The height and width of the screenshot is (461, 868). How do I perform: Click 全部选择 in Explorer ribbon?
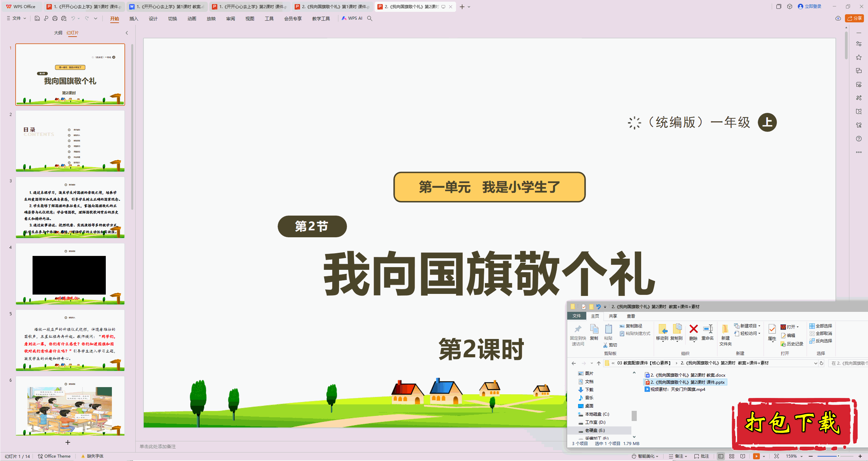821,326
